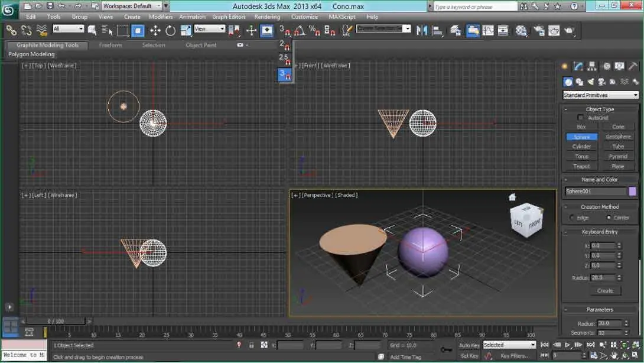The width and height of the screenshot is (644, 363).
Task: Click the Play Animation button
Action: [568, 345]
